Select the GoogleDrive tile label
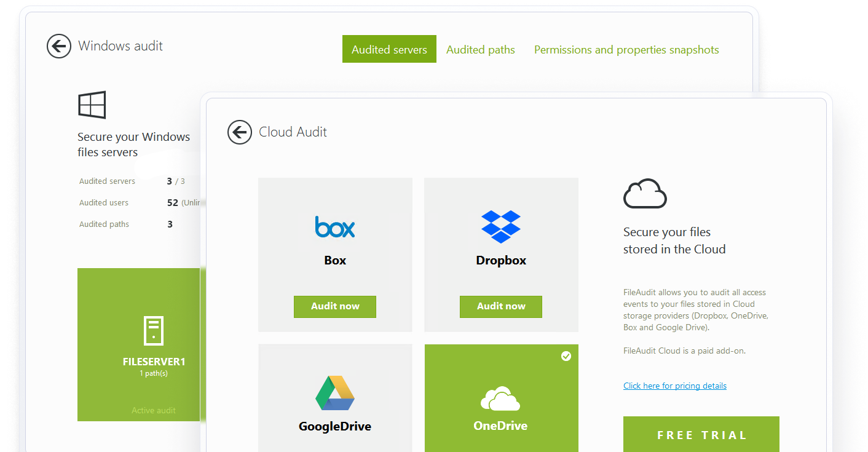The height and width of the screenshot is (452, 868). pos(335,426)
